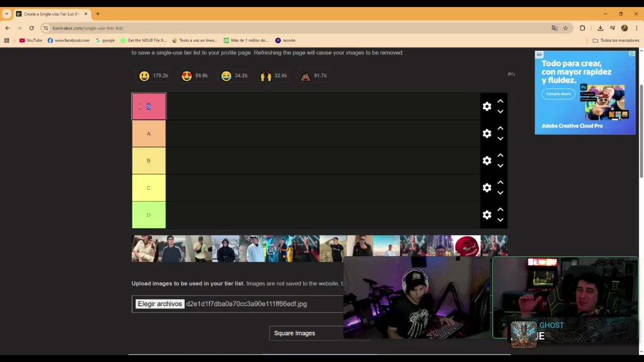Select the green D tier label
This screenshot has height=362, width=644.
coord(149,215)
